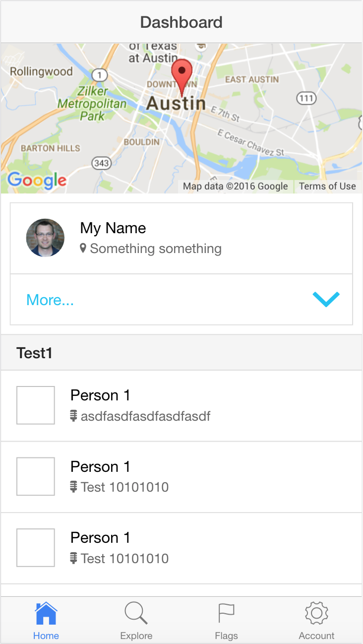The image size is (363, 644).
Task: Open Person 1 row with asdfasdfasdfasdfasdf
Action: [x=198, y=405]
